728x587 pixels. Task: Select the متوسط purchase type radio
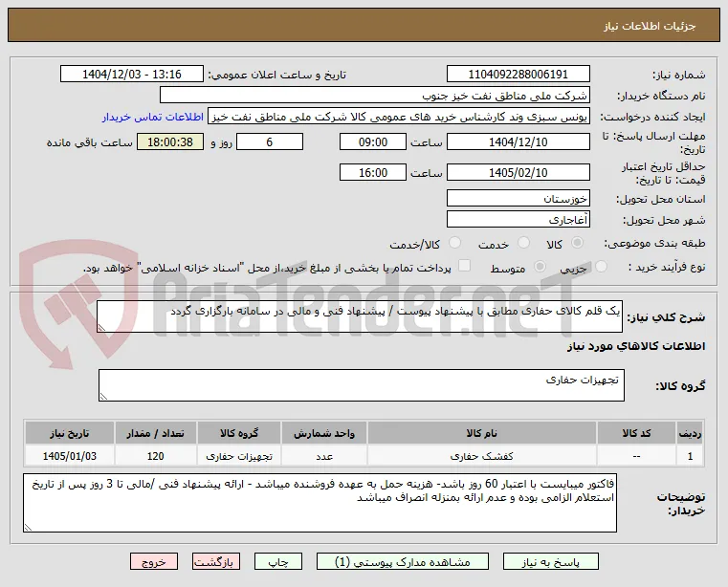coord(540,267)
